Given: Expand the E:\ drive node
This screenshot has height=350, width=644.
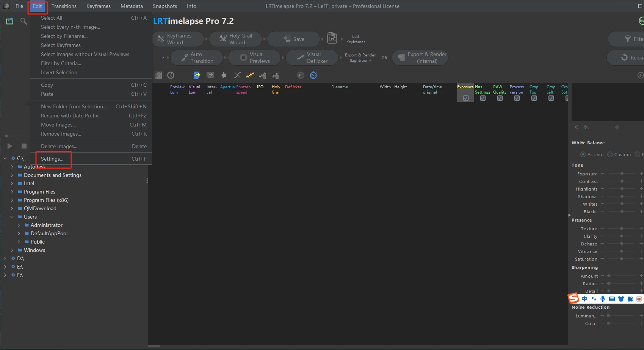Looking at the screenshot, I should tap(5, 267).
